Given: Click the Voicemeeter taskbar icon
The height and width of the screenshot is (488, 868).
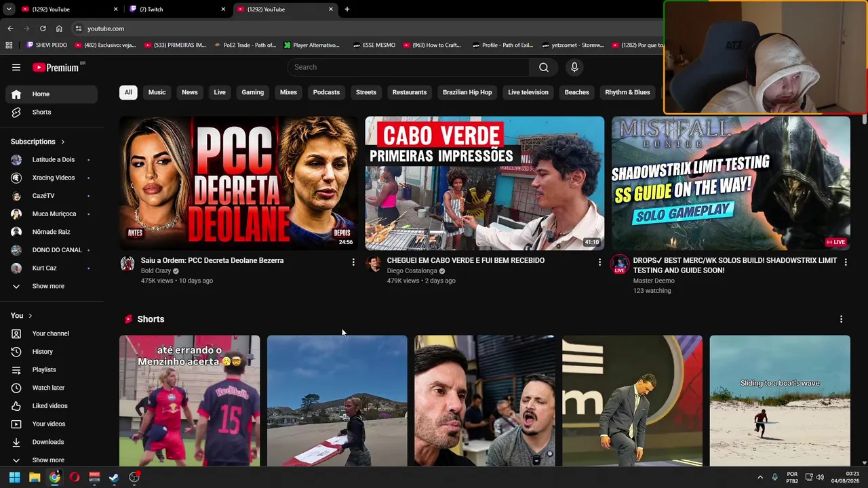Looking at the screenshot, I should click(x=94, y=477).
